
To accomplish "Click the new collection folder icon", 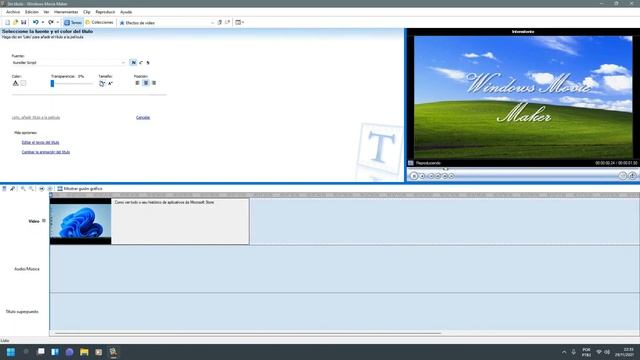I will click(227, 22).
